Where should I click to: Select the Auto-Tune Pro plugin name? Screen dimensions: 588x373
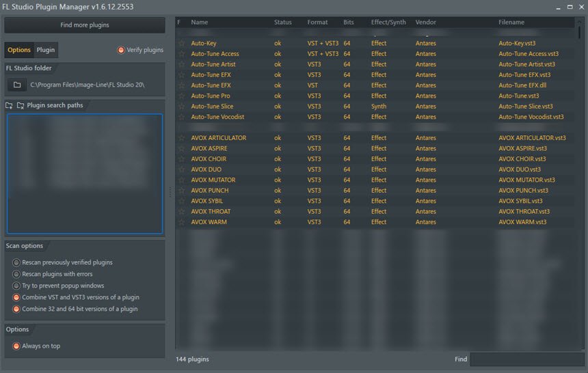click(211, 96)
